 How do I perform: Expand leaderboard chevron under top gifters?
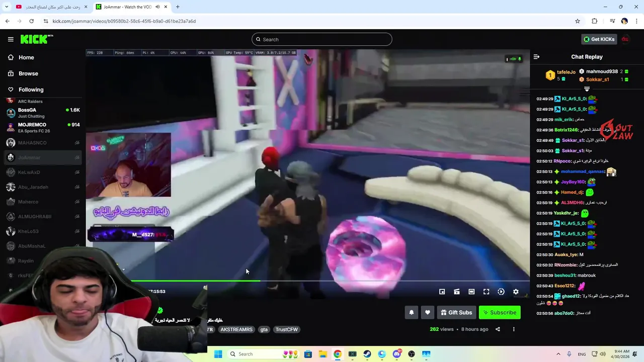(587, 89)
